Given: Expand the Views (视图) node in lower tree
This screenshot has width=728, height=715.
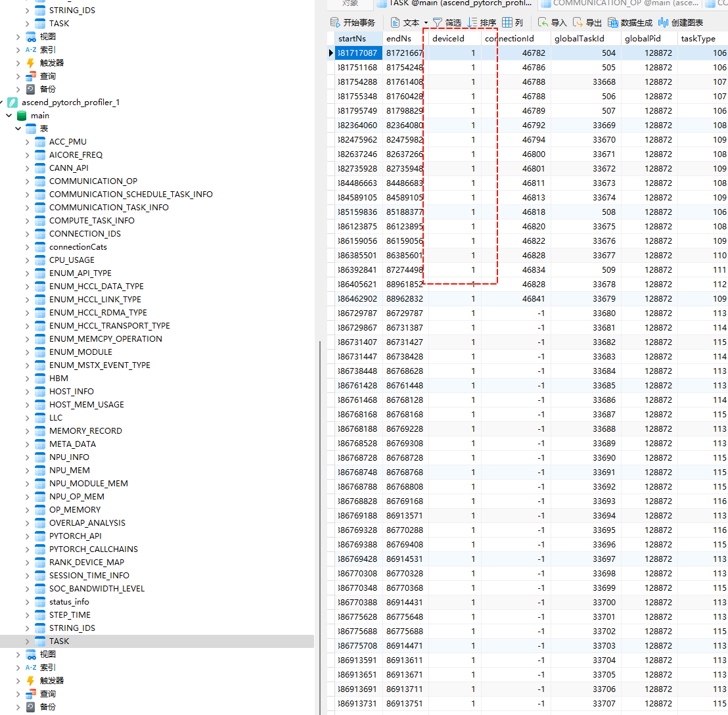Looking at the screenshot, I should (18, 654).
